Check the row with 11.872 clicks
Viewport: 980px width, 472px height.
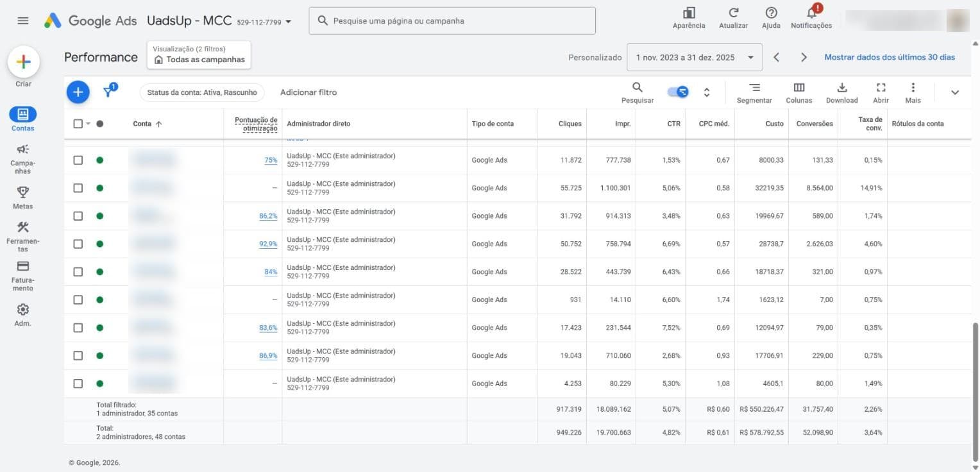78,160
